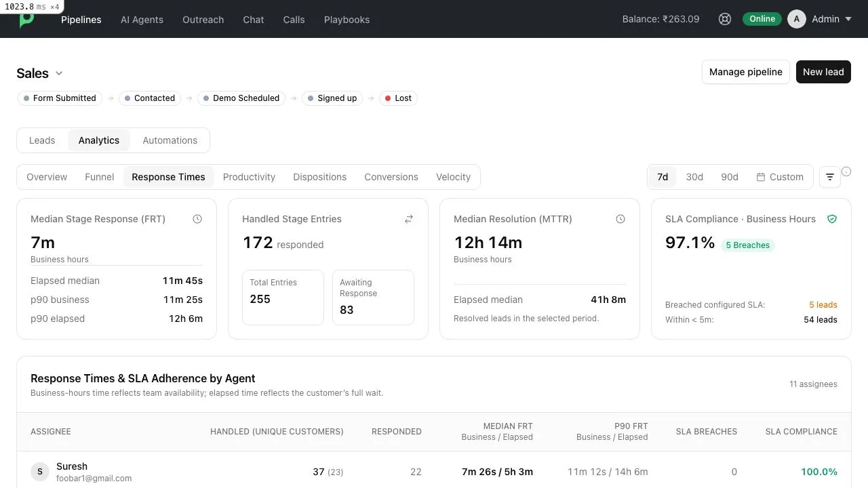Screen dimensions: 868x488
Task: Open the Pipelines nav item
Action: coord(81,20)
